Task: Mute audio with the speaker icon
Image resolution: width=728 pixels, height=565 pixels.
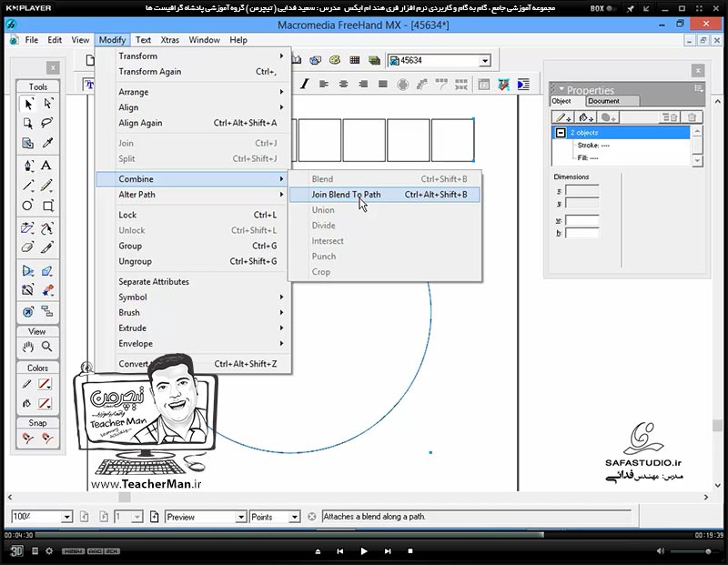Action: coord(661,551)
